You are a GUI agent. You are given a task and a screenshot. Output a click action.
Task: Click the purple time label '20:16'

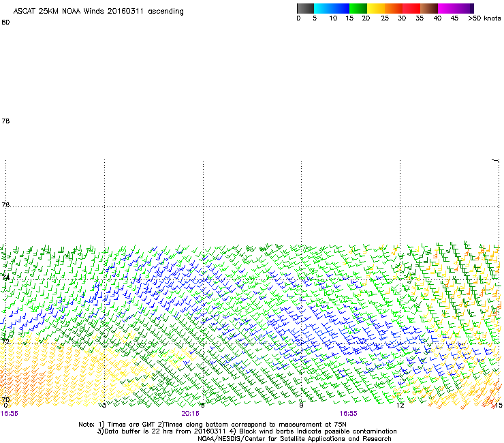pos(190,414)
